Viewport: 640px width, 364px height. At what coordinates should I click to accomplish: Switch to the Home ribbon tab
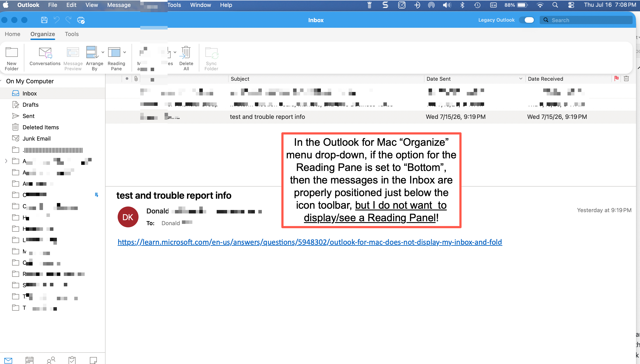(x=13, y=34)
